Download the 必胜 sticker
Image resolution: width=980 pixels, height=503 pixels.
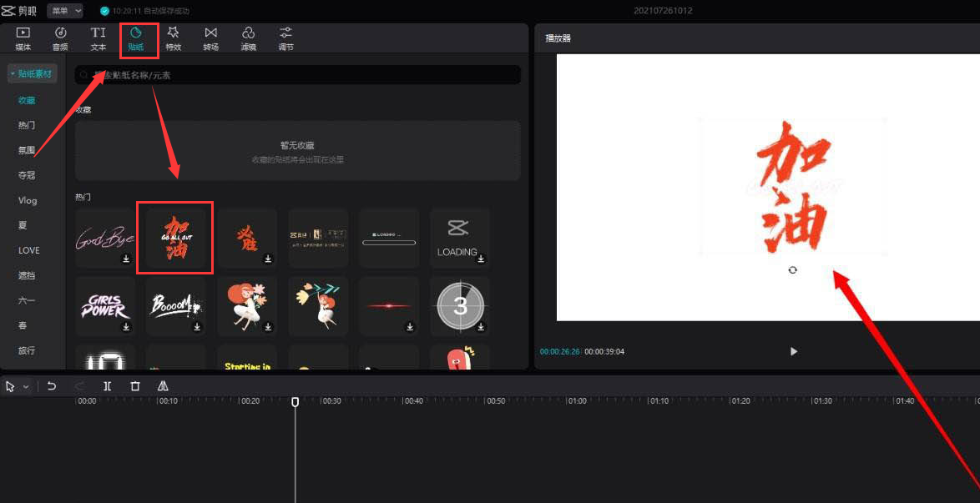268,259
